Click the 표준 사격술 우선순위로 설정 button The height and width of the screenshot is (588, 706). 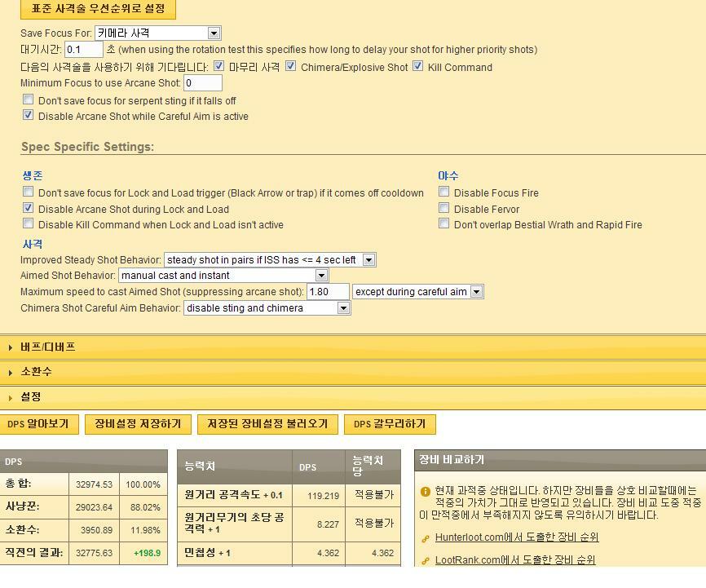tap(98, 9)
